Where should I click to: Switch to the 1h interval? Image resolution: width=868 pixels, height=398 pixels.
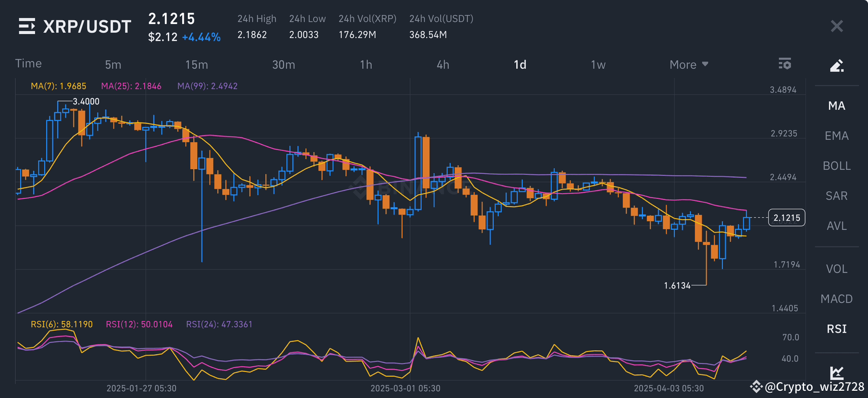coord(366,64)
